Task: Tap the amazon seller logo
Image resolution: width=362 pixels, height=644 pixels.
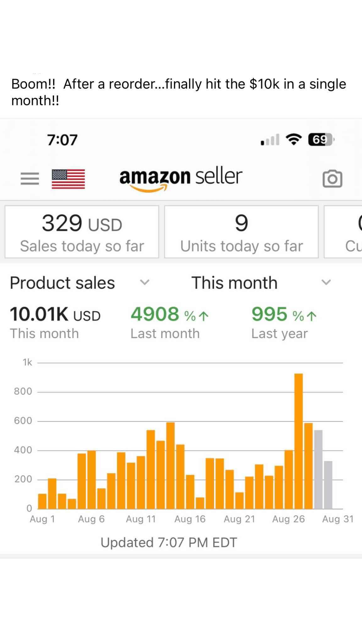Action: (x=181, y=178)
